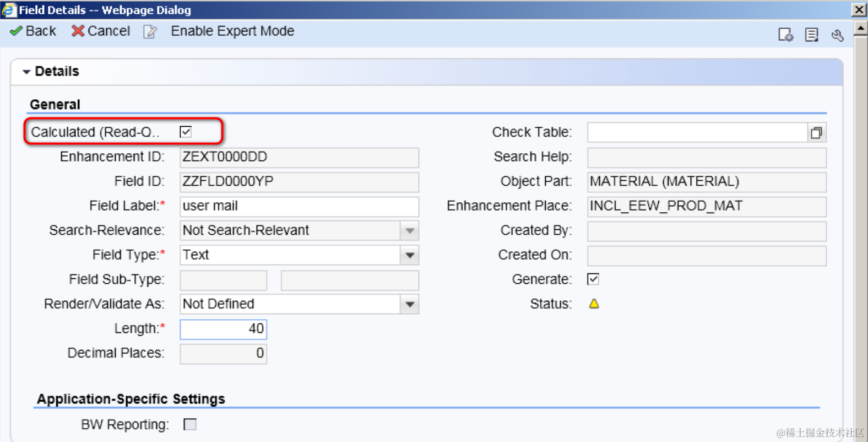Click the Field ID field ZZFLD0000YP
This screenshot has height=442, width=868.
299,182
